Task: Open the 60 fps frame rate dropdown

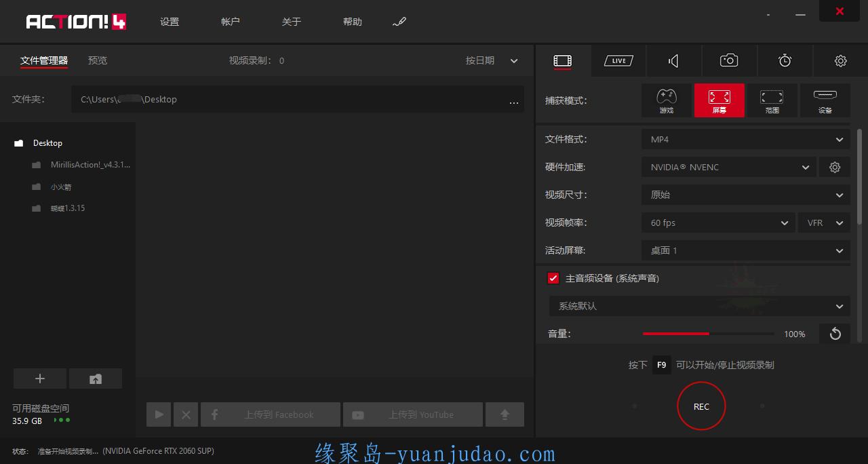Action: pyautogui.click(x=719, y=223)
